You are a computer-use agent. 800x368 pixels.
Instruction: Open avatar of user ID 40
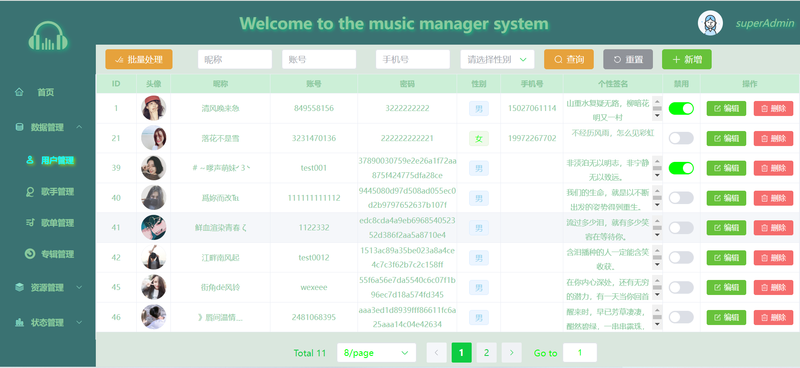pyautogui.click(x=153, y=198)
